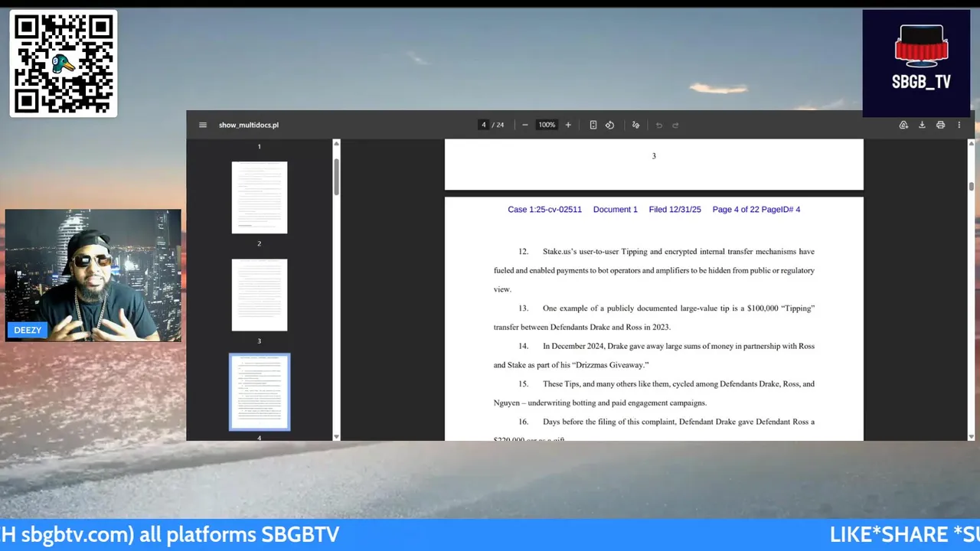Click the sidebar scroll down arrow
The width and height of the screenshot is (980, 551).
[335, 436]
